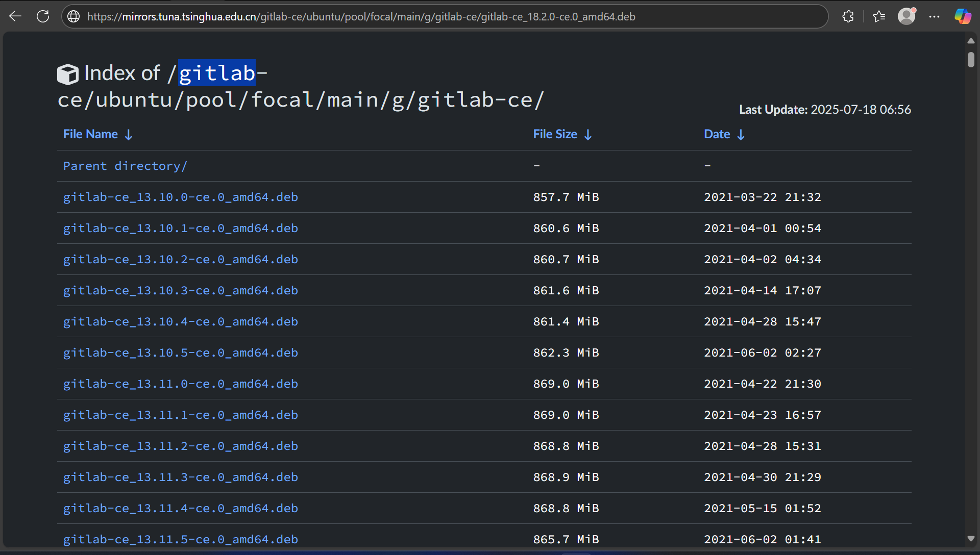Viewport: 980px width, 555px height.
Task: Click the 860.7 MiB size cell
Action: (x=566, y=259)
